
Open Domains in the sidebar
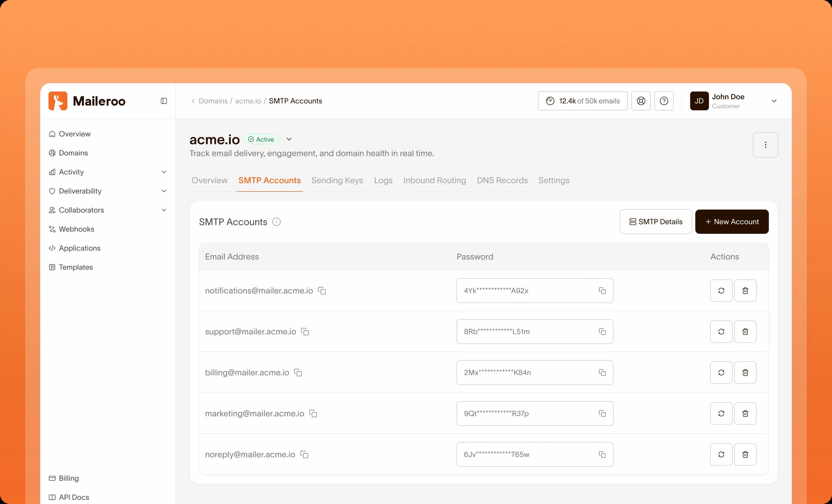(68, 153)
